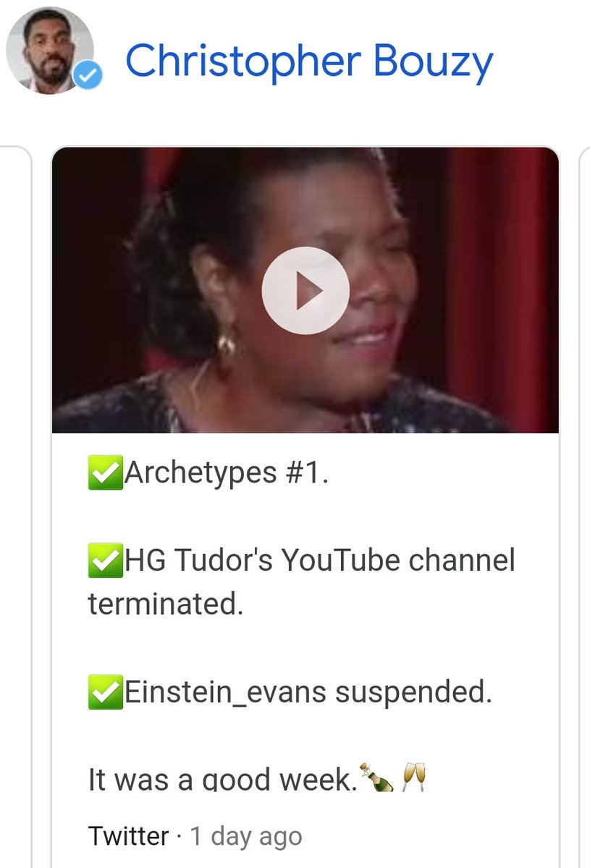Viewport: 590px width, 868px height.
Task: Tap the champagne bottle emoji
Action: point(377,778)
